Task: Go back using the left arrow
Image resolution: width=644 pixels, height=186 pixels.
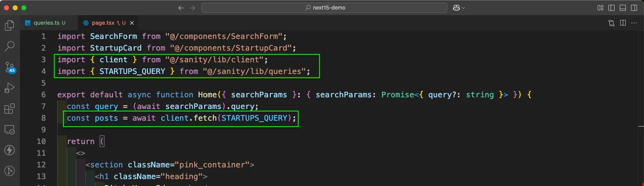Action: point(181,8)
